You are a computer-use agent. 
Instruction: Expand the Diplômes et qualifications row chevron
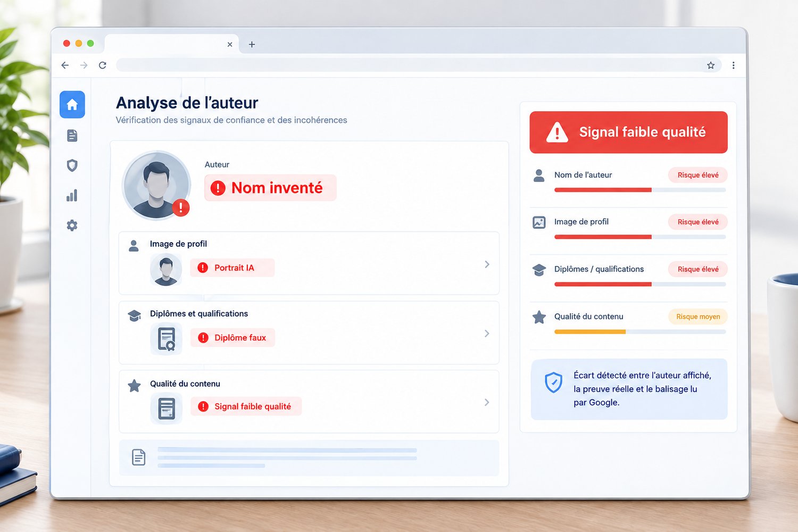(x=487, y=334)
